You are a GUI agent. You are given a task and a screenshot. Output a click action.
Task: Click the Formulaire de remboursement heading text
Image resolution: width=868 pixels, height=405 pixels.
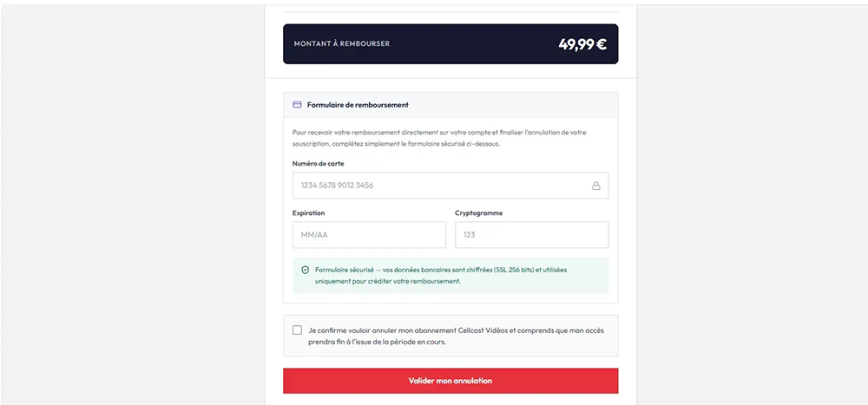[x=358, y=105]
